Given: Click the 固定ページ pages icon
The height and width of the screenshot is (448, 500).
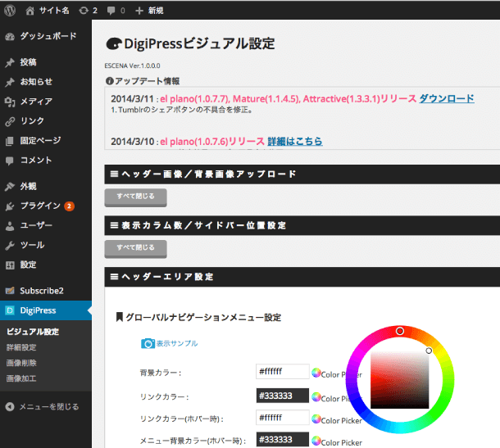Looking at the screenshot, I should click(x=10, y=141).
